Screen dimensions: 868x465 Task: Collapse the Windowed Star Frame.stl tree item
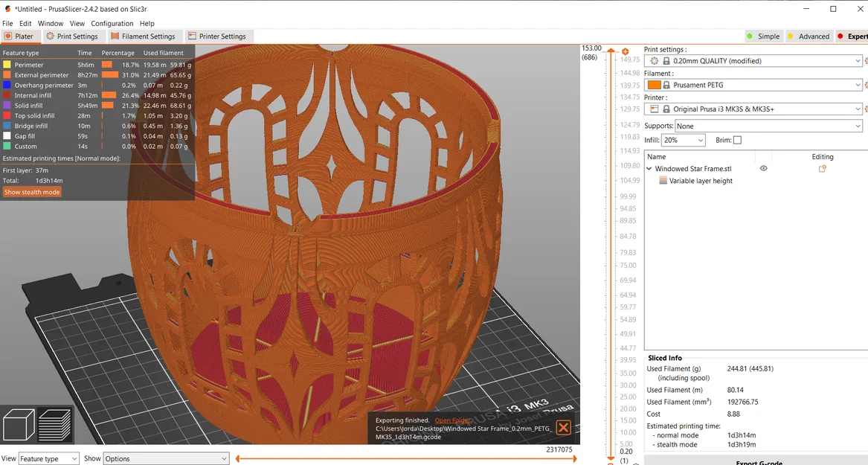pos(649,169)
